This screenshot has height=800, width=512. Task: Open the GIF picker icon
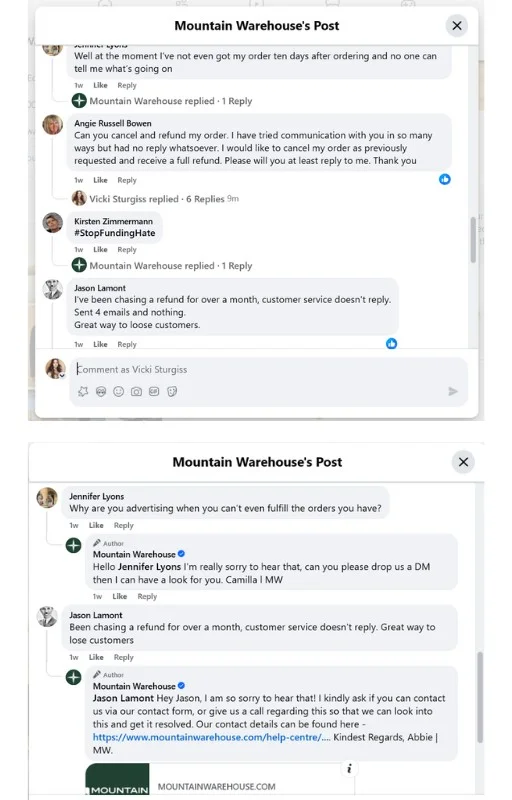[x=154, y=391]
